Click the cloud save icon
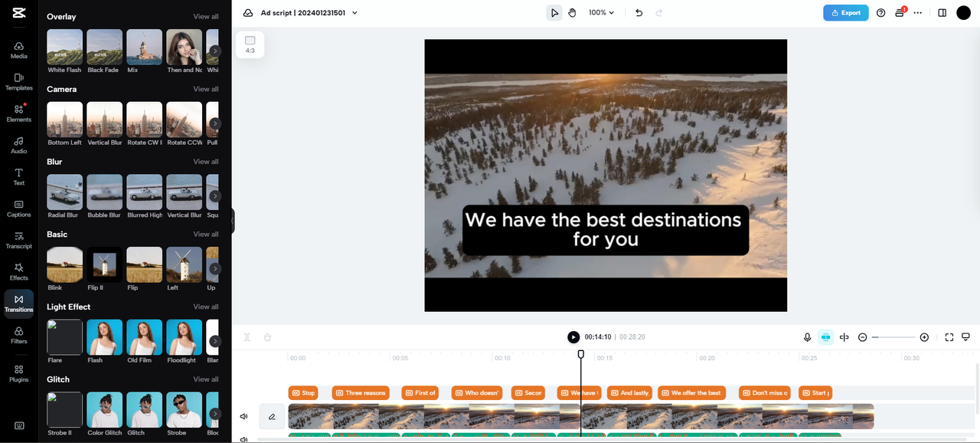Screen dimensions: 980x443 [x=248, y=13]
